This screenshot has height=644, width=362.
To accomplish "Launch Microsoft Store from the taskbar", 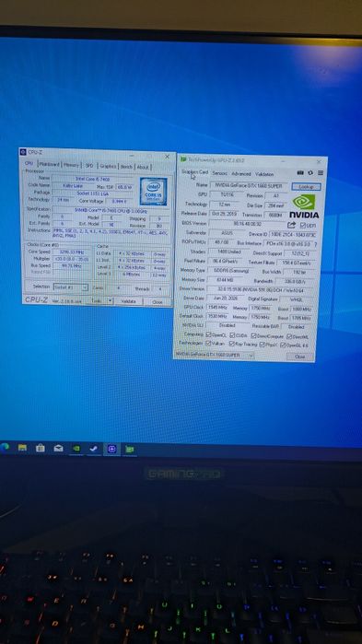I will [41, 448].
